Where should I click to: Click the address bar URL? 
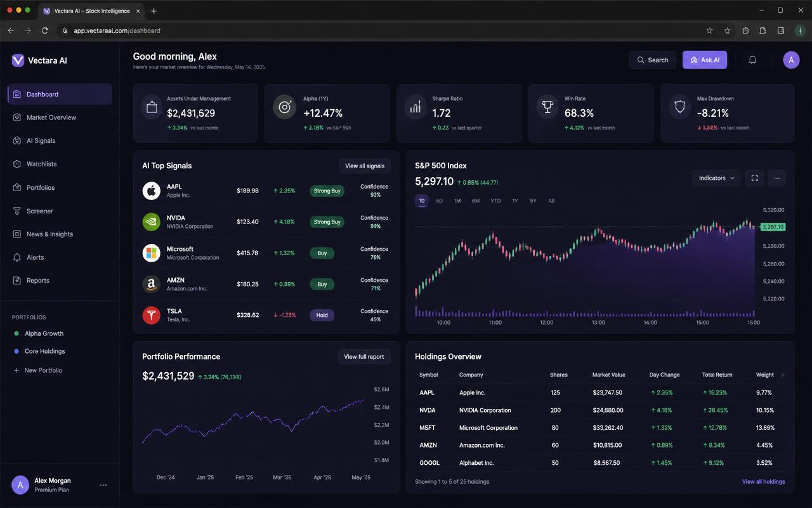(x=117, y=30)
